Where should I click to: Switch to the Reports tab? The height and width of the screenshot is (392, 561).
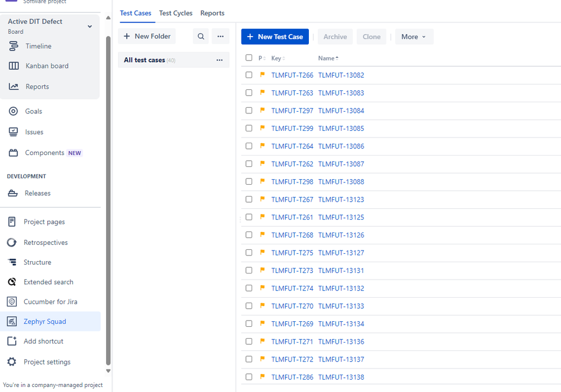[212, 13]
